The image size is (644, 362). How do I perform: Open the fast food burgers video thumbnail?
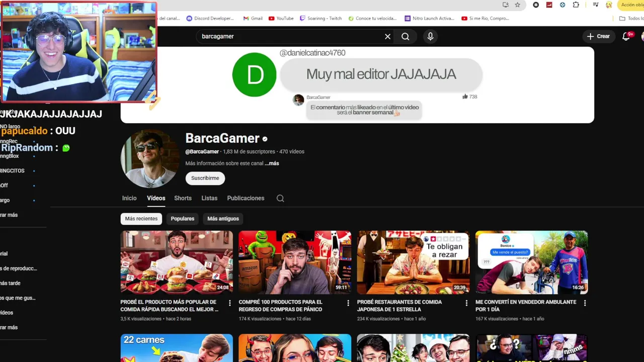177,262
